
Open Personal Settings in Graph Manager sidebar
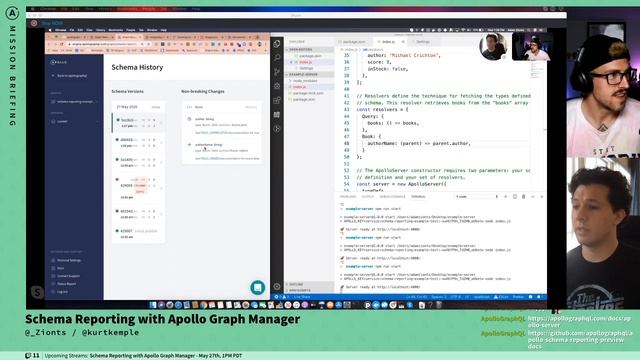point(66,260)
